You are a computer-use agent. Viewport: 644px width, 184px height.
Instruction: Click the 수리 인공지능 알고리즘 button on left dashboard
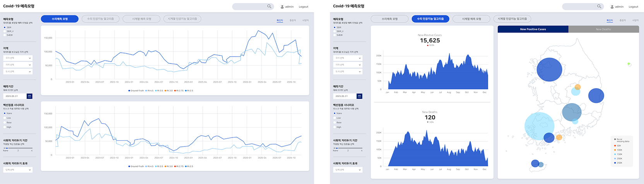tap(101, 19)
